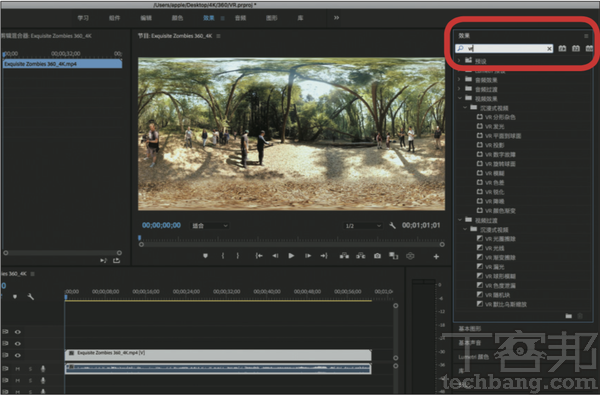Filter by YUV effects icon
This screenshot has width=600, height=395.
click(x=589, y=49)
